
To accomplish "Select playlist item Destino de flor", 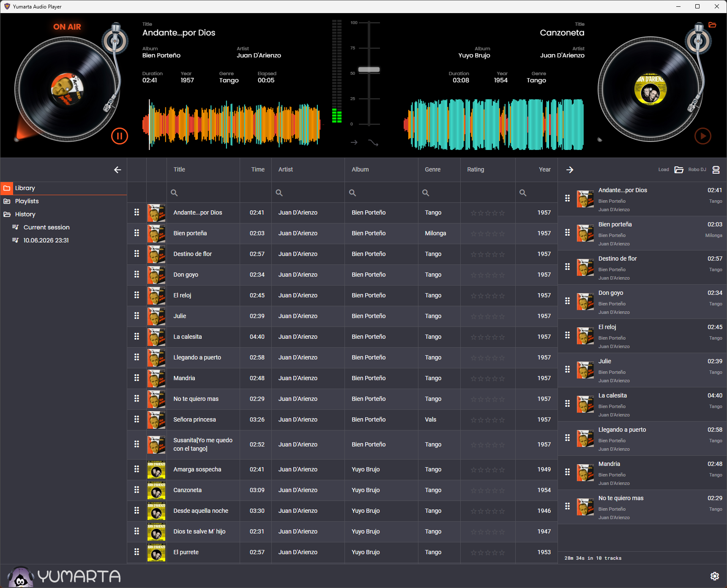I will pos(642,267).
